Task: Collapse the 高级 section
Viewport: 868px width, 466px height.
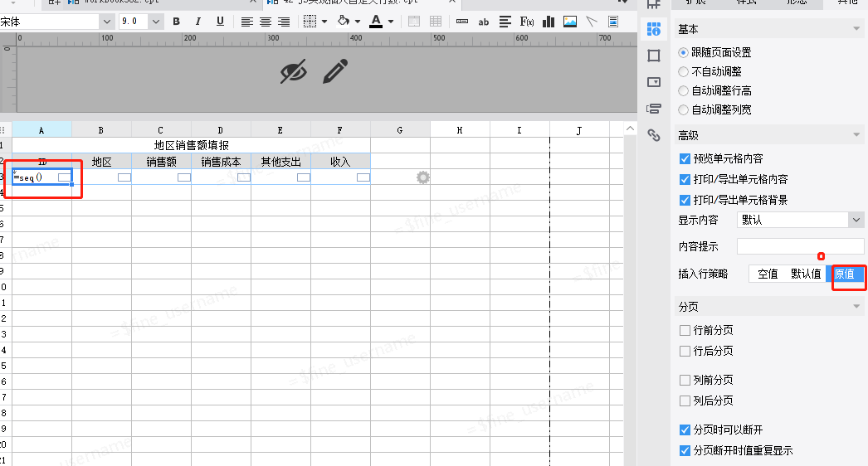Action: point(856,135)
